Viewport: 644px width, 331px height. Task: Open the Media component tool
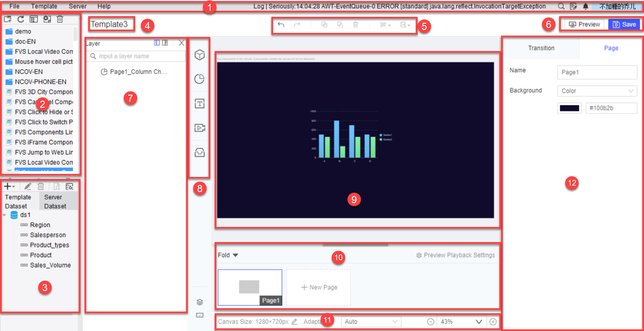[200, 128]
